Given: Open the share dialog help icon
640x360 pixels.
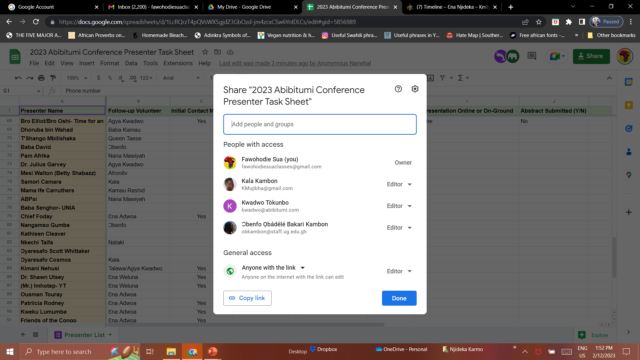Looking at the screenshot, I should click(398, 89).
